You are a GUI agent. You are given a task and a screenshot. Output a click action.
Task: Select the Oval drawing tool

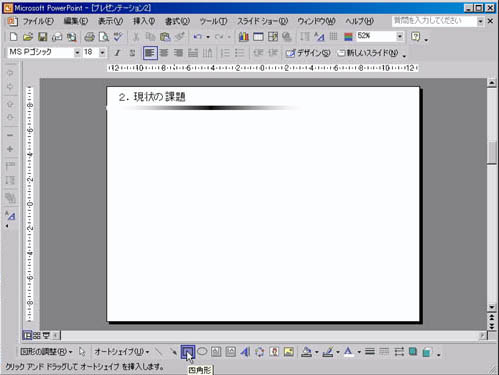point(202,352)
